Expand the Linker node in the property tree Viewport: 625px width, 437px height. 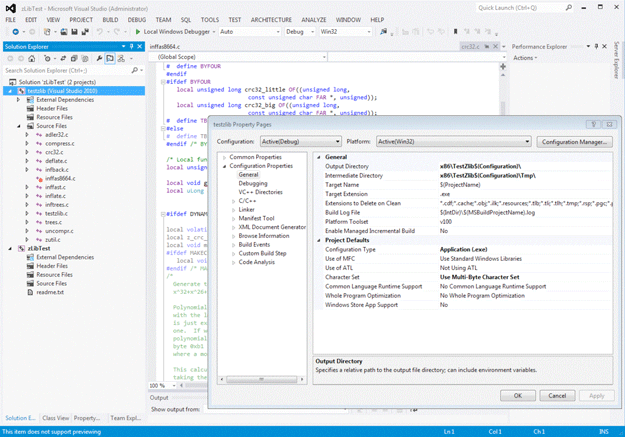[x=234, y=209]
